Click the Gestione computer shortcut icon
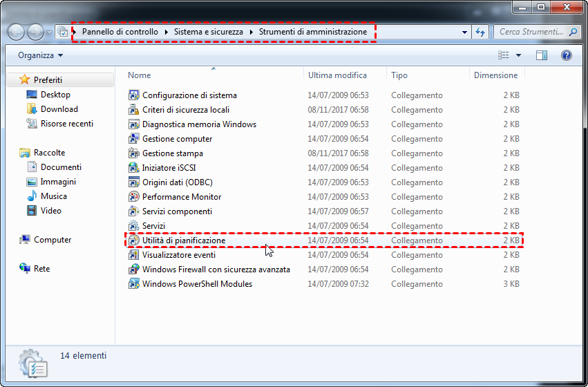The width and height of the screenshot is (588, 387). click(134, 139)
